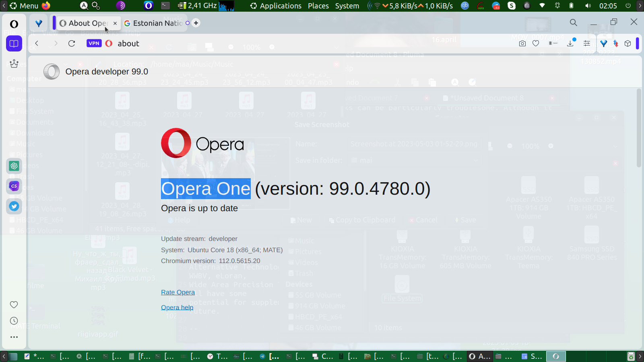
Task: Click the panel clock showing 02:05
Action: (x=608, y=6)
